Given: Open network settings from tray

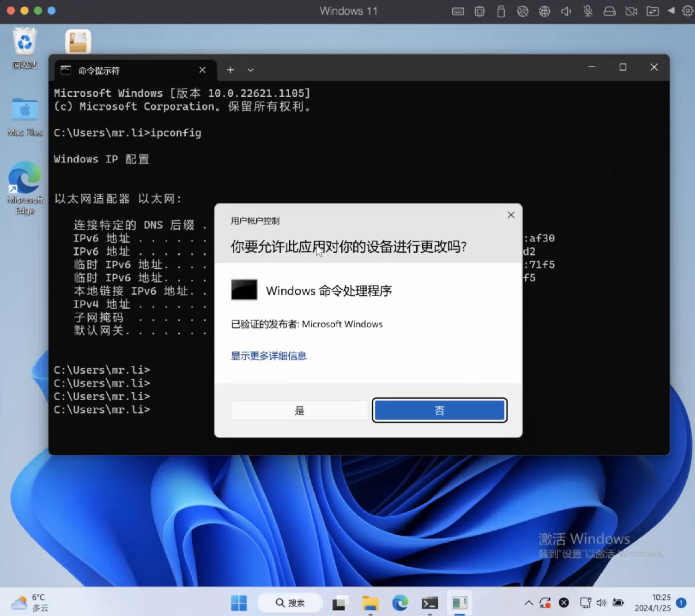Looking at the screenshot, I should tap(585, 603).
